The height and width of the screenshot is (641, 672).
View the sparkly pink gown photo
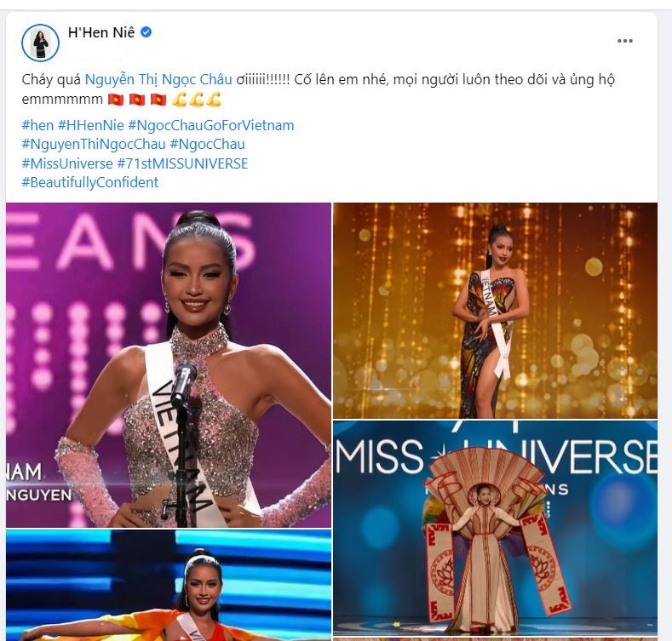(169, 365)
